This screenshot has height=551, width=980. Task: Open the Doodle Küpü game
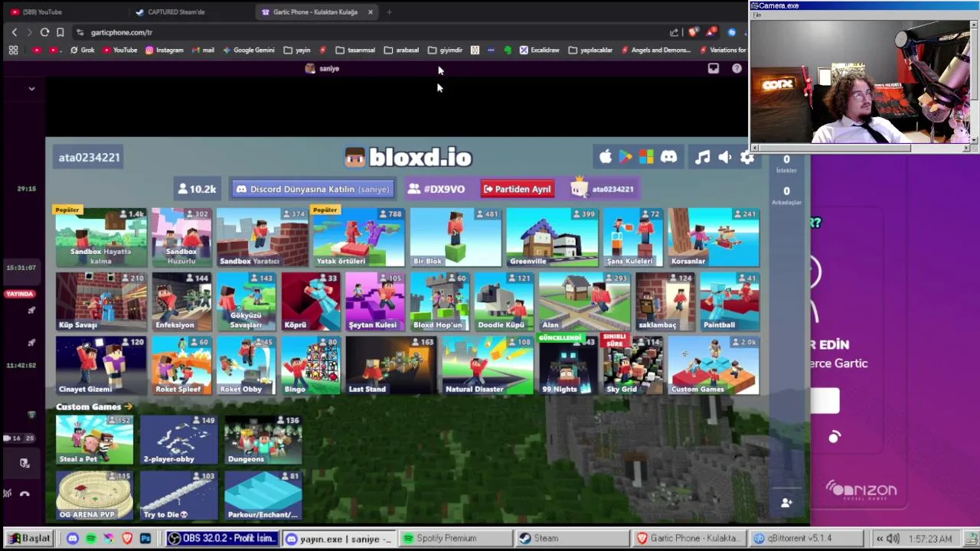point(503,301)
